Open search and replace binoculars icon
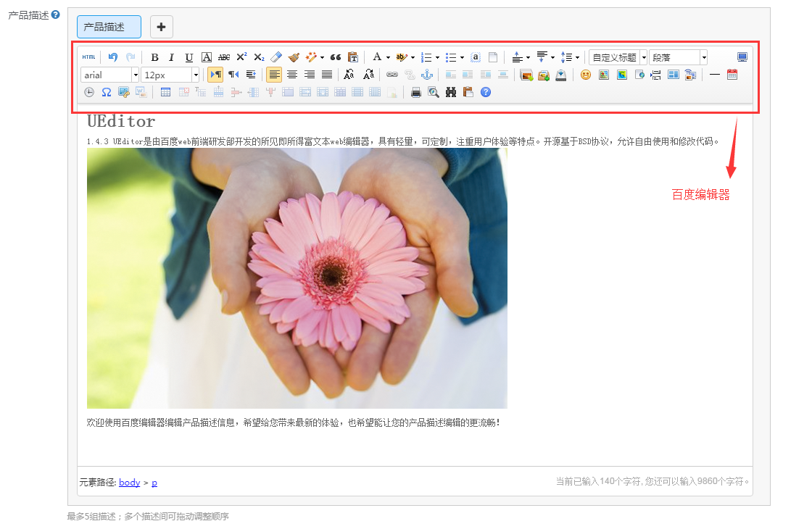Image resolution: width=812 pixels, height=529 pixels. pyautogui.click(x=450, y=92)
